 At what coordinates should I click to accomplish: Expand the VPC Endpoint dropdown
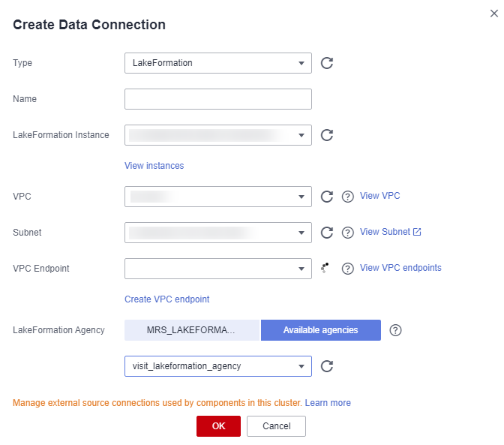tap(218, 269)
